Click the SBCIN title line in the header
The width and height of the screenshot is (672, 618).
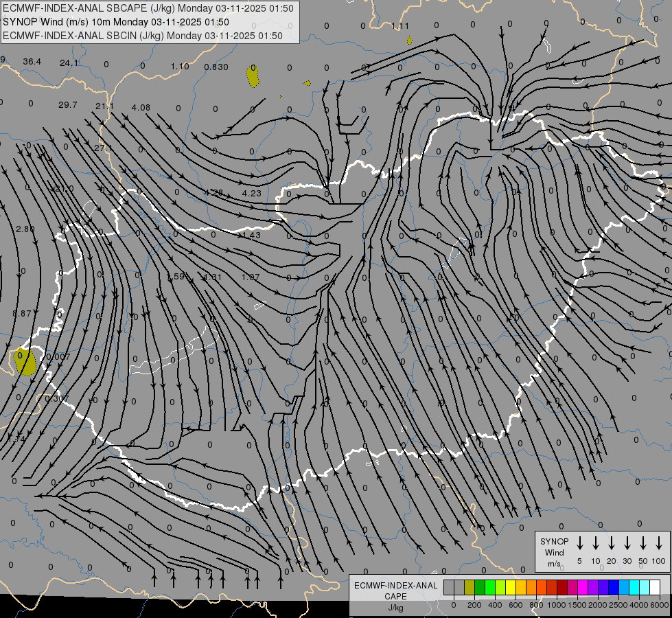[x=143, y=36]
